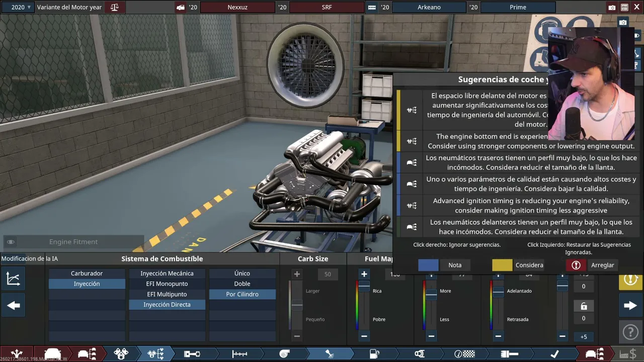Open the help question mark button
644x362 pixels.
point(630,332)
